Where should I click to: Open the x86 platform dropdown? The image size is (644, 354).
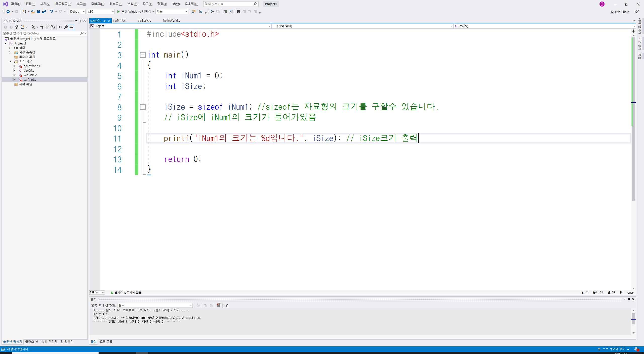(x=101, y=12)
